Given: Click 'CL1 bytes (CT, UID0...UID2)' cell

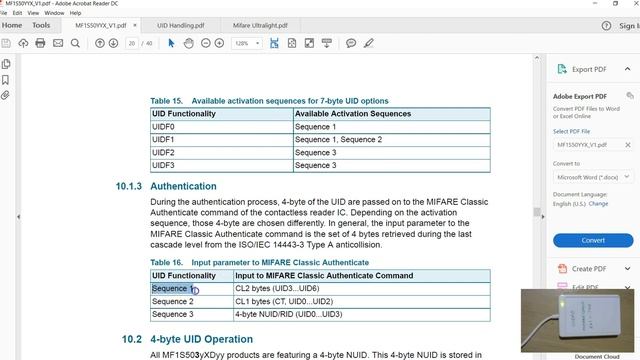Looking at the screenshot, I should (x=362, y=302).
